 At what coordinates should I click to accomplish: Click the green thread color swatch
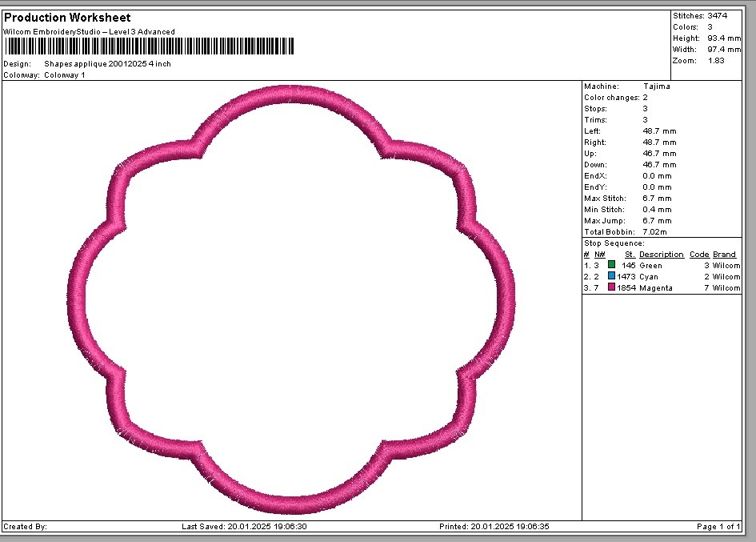coord(612,265)
